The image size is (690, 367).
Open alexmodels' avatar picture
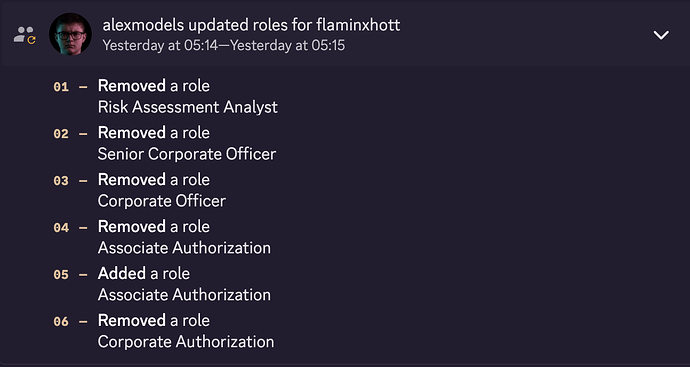point(70,34)
